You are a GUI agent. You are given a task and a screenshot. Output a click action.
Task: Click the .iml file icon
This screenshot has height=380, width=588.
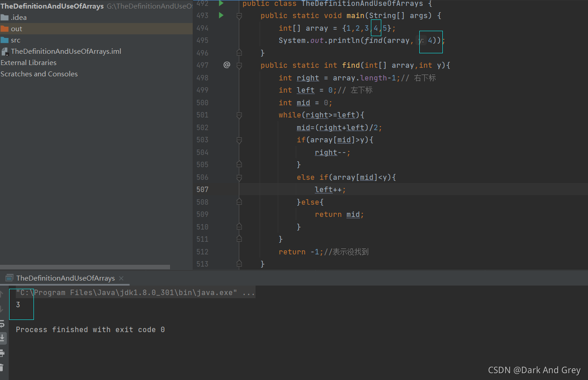[5, 52]
